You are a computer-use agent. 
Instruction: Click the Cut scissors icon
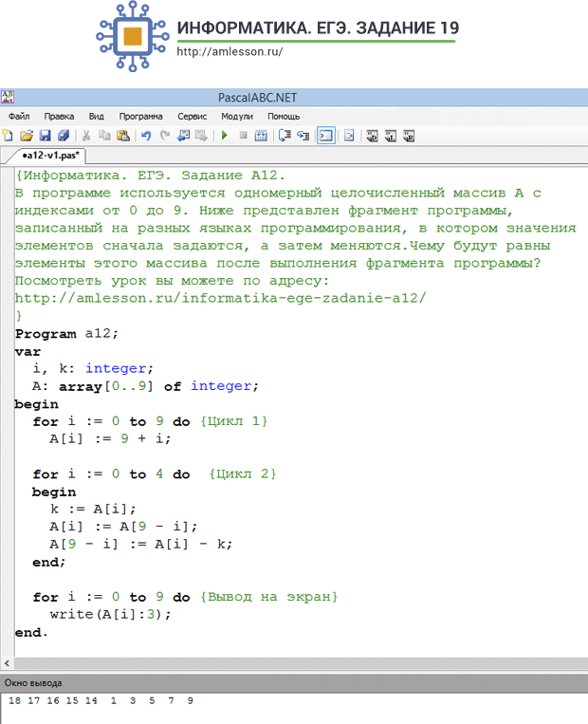tap(86, 136)
